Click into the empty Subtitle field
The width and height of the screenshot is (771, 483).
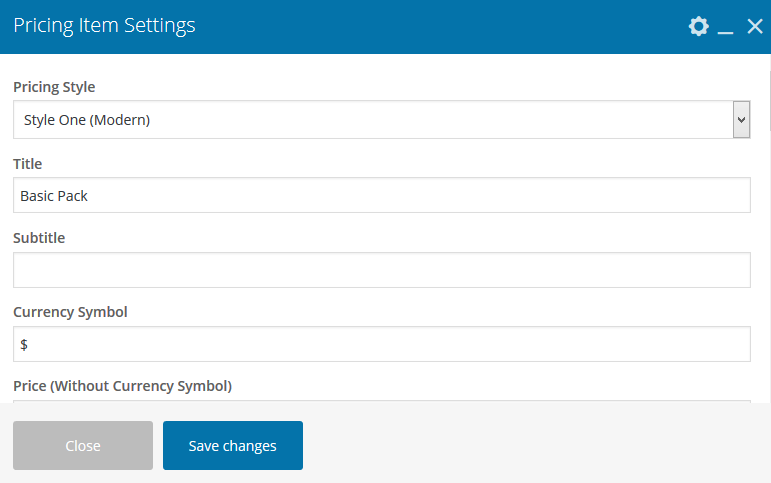381,270
